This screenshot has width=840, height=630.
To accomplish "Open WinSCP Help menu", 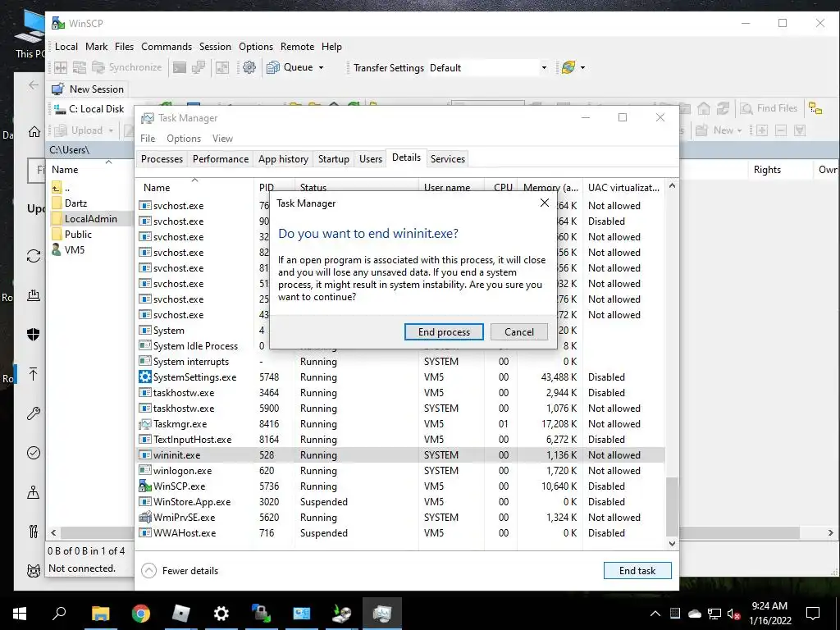I will 331,47.
